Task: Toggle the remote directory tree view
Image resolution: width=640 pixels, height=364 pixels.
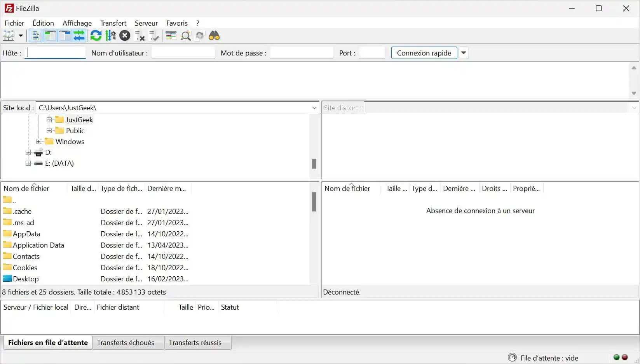Action: click(x=65, y=36)
